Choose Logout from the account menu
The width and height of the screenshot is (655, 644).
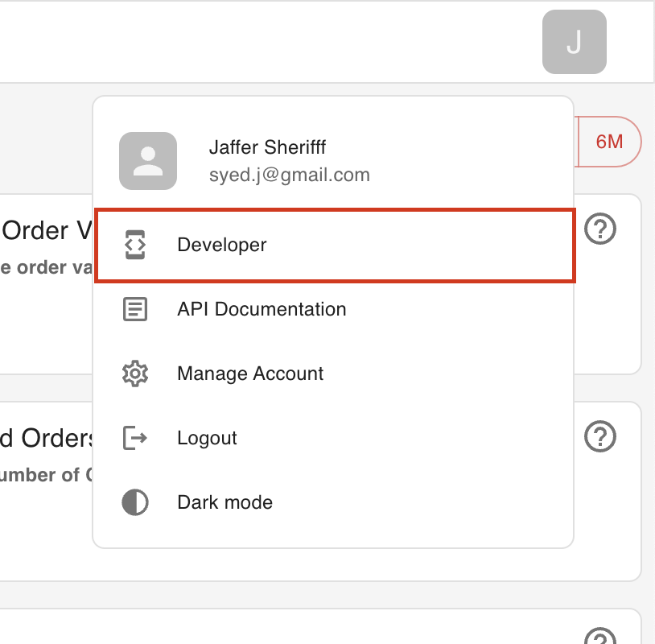pos(207,438)
